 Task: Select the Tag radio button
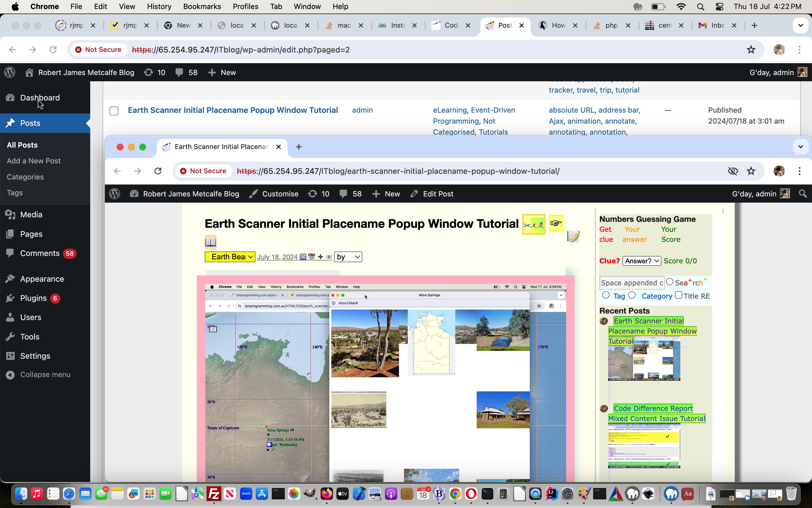(606, 295)
